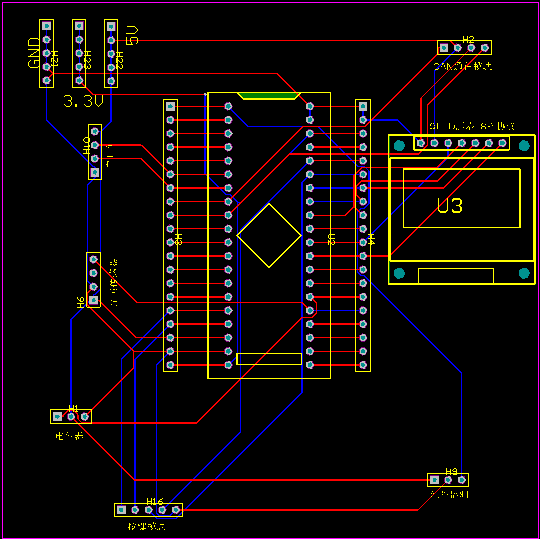Select the diamond chip outline in U2
This screenshot has height=539, width=540.
click(269, 236)
